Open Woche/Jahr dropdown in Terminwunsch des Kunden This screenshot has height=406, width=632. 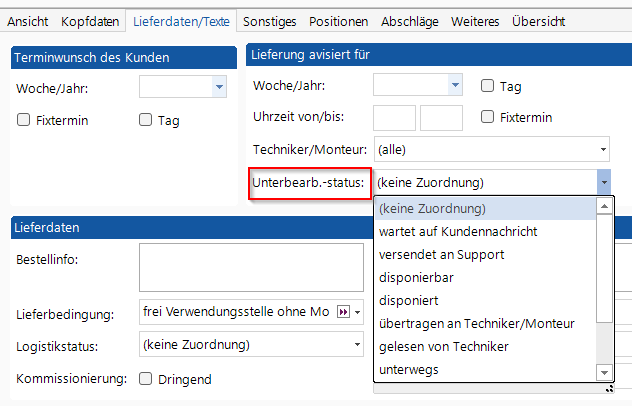(219, 89)
